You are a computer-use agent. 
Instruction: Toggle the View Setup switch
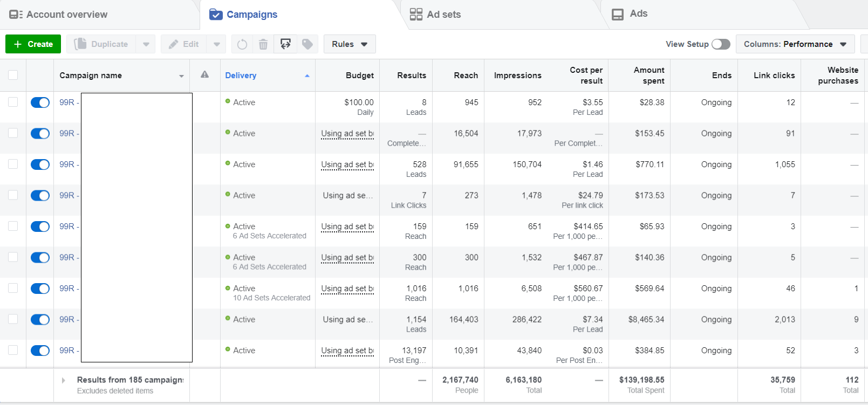click(721, 44)
